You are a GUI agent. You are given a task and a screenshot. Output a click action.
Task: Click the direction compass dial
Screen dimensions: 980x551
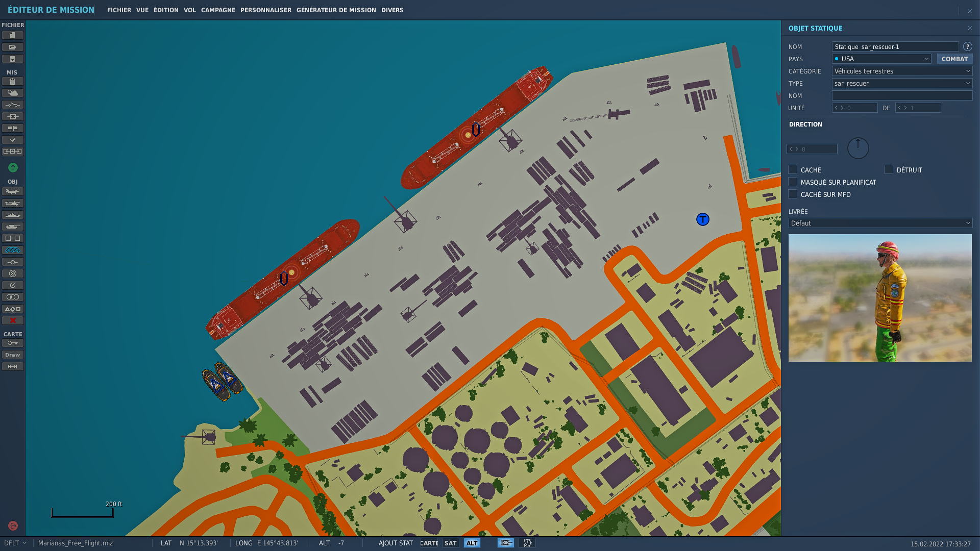(x=858, y=148)
